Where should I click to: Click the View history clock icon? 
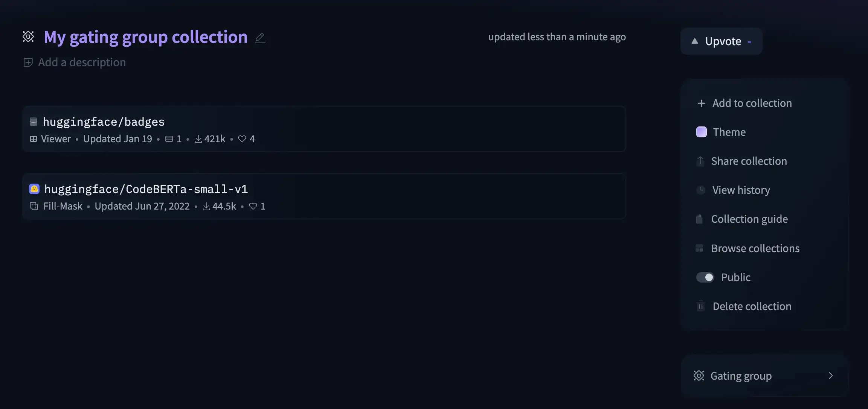(700, 190)
